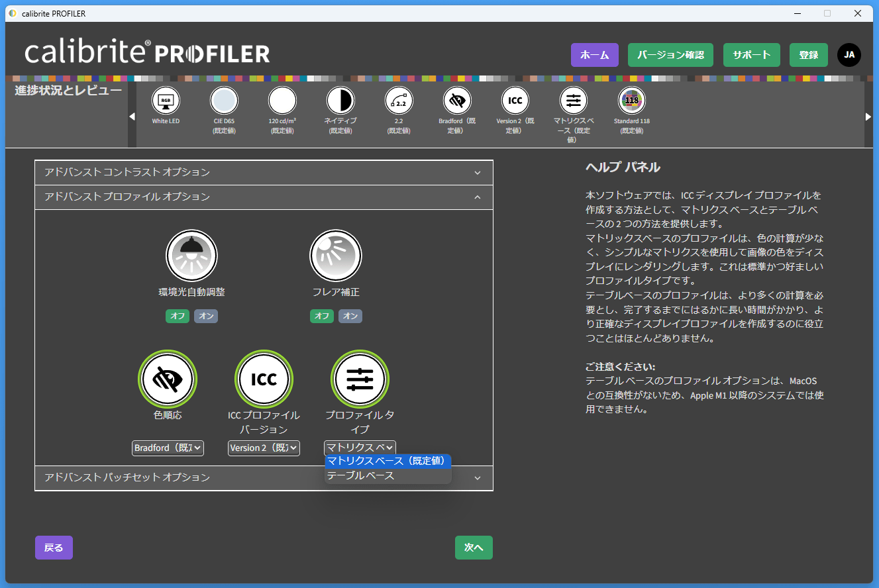Screen dimensions: 879x588
Task: Click the right arrow of the progress strip
Action: coord(868,116)
